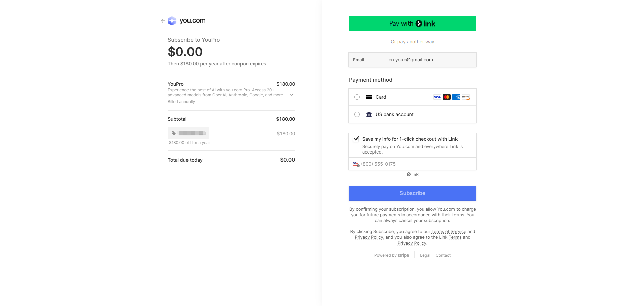Image resolution: width=644 pixels, height=306 pixels.
Task: Click the back arrow beside you.com logo
Action: click(x=163, y=21)
